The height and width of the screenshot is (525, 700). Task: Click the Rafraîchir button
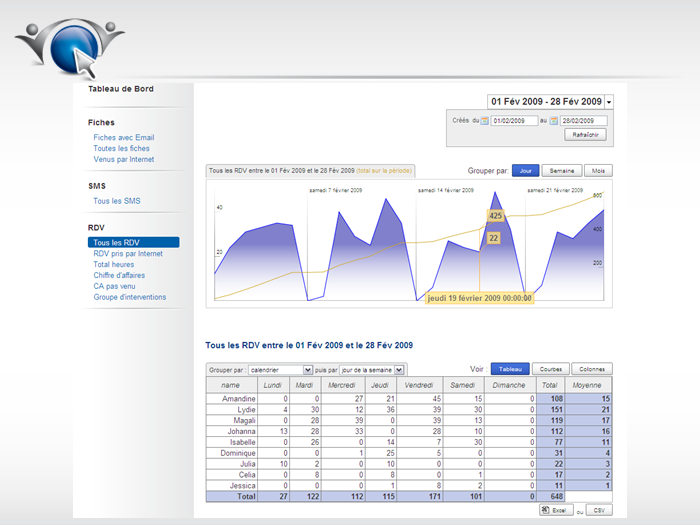tap(585, 134)
